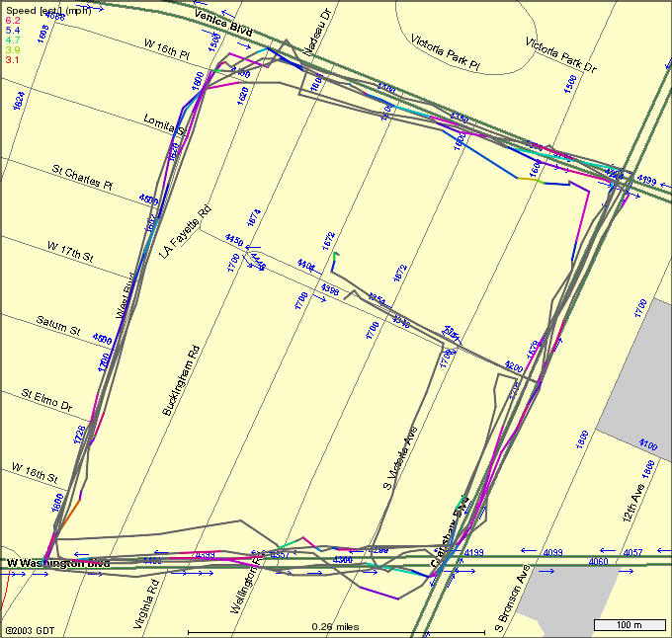Click the Victoria Park Dr label
Image resolution: width=672 pixels, height=638 pixels.
(x=560, y=54)
